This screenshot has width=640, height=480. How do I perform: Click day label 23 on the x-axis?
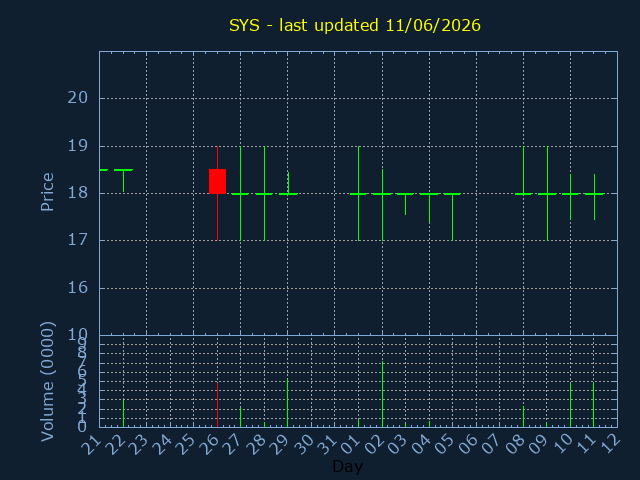click(138, 444)
